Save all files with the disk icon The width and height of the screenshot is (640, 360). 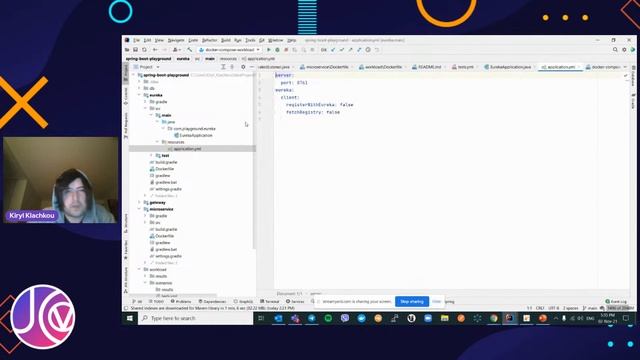136,50
